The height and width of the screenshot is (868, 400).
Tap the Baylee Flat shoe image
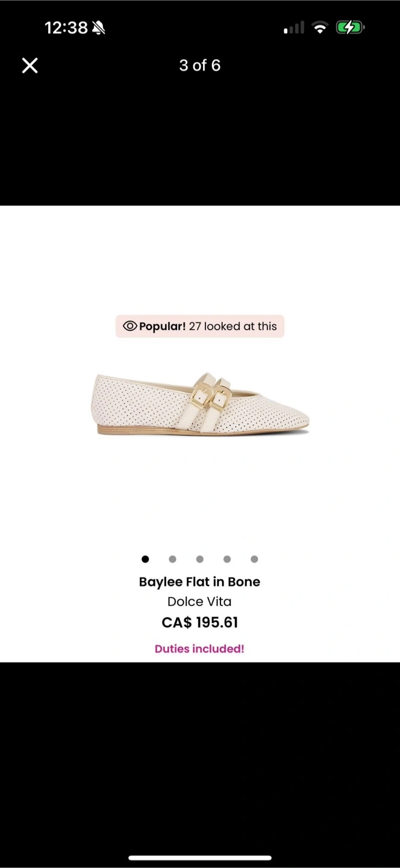click(x=201, y=403)
